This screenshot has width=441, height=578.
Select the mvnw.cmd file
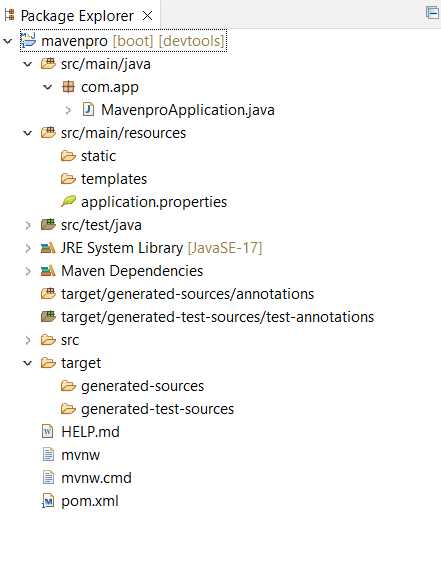[96, 478]
